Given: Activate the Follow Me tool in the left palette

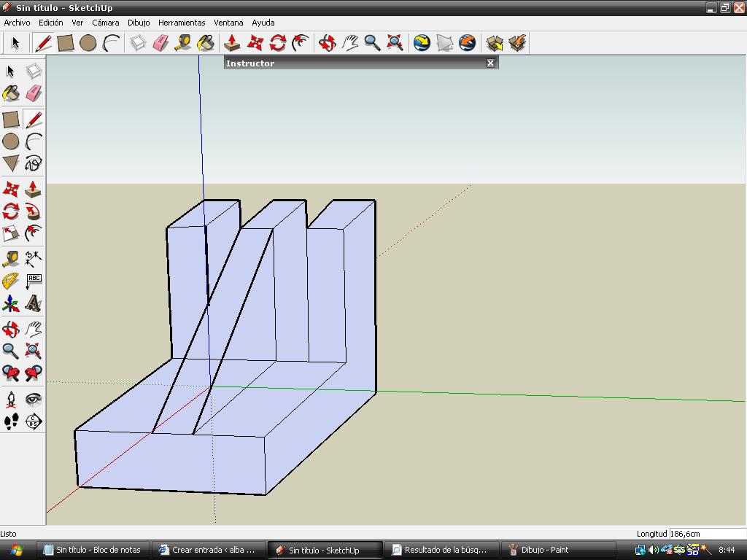Looking at the screenshot, I should pyautogui.click(x=34, y=211).
